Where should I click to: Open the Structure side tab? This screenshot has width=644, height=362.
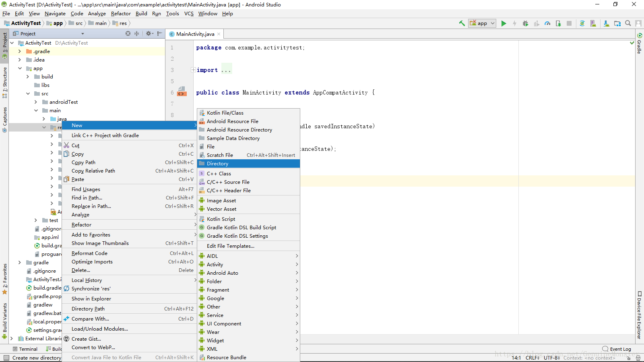pos(5,82)
